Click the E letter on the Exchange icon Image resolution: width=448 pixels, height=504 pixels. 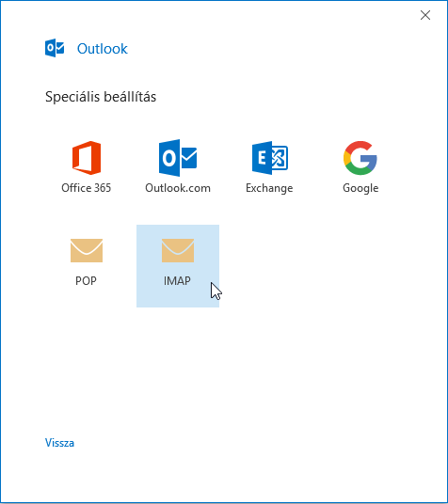pos(262,158)
